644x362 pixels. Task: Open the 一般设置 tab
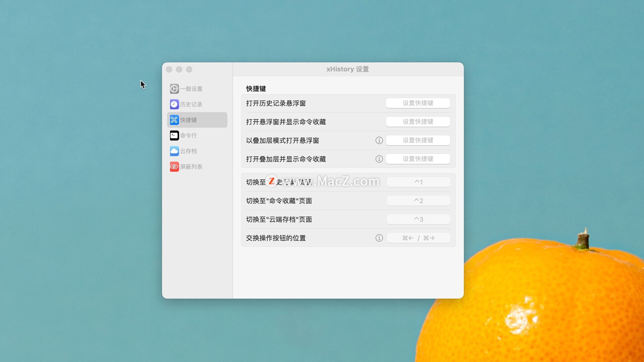click(x=197, y=89)
